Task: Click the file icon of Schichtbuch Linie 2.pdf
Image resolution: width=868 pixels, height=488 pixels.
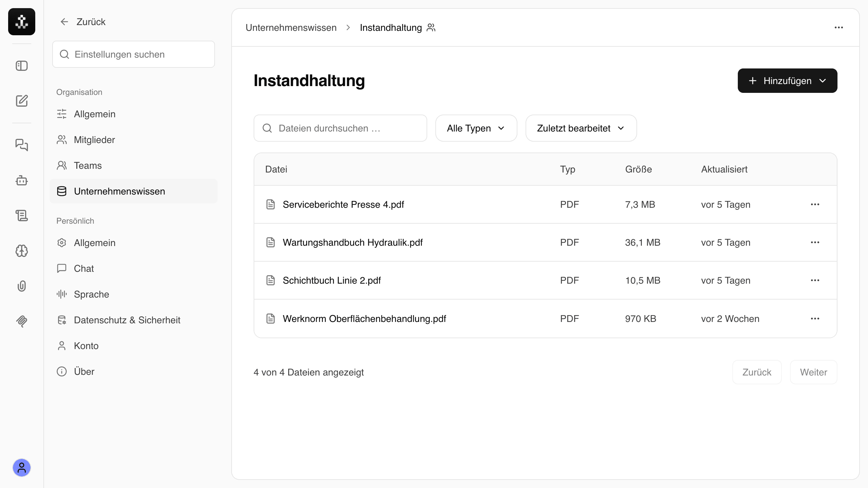Action: point(271,280)
